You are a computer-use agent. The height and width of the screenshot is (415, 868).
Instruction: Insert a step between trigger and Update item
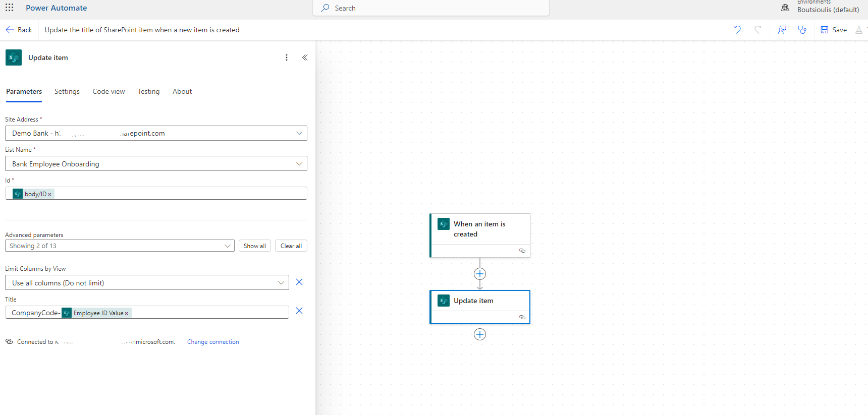point(480,274)
